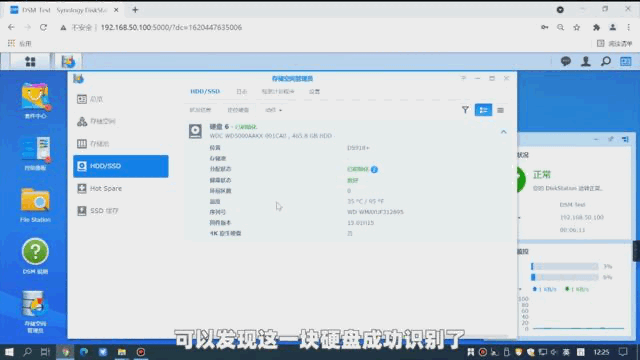Open the apps shortcut in the bookmarks bar
Image resolution: width=640 pixels, height=360 pixels.
click(19, 43)
